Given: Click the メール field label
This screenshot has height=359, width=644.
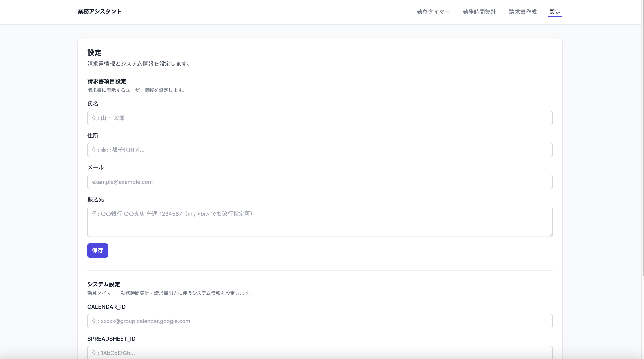Looking at the screenshot, I should pyautogui.click(x=95, y=167).
